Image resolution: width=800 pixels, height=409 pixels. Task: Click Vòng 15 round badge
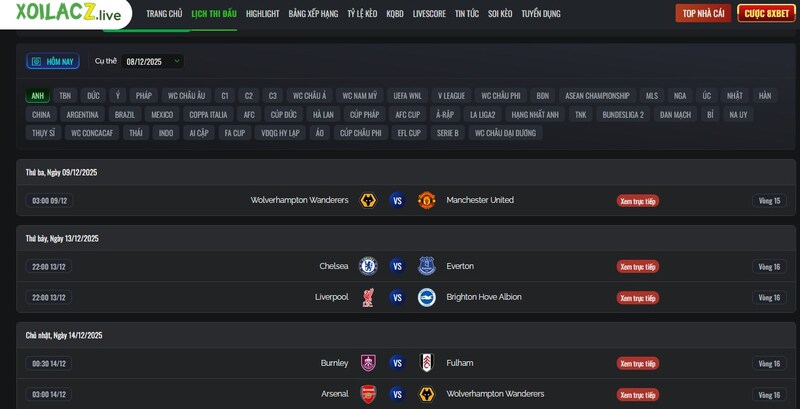(x=769, y=201)
